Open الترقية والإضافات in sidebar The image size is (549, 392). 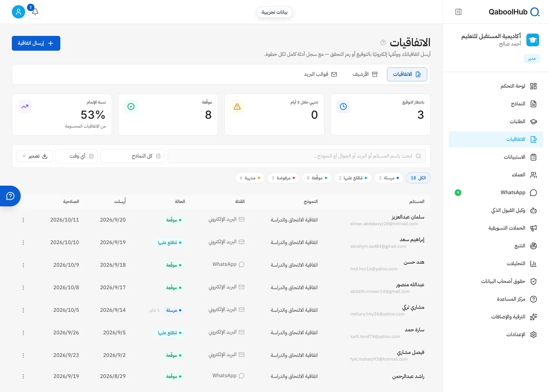[496, 317]
